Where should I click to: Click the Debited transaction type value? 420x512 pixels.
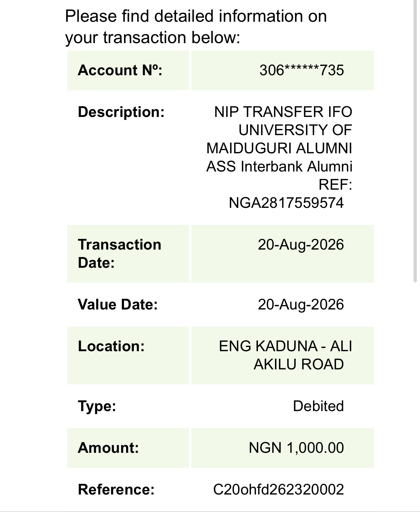click(318, 406)
